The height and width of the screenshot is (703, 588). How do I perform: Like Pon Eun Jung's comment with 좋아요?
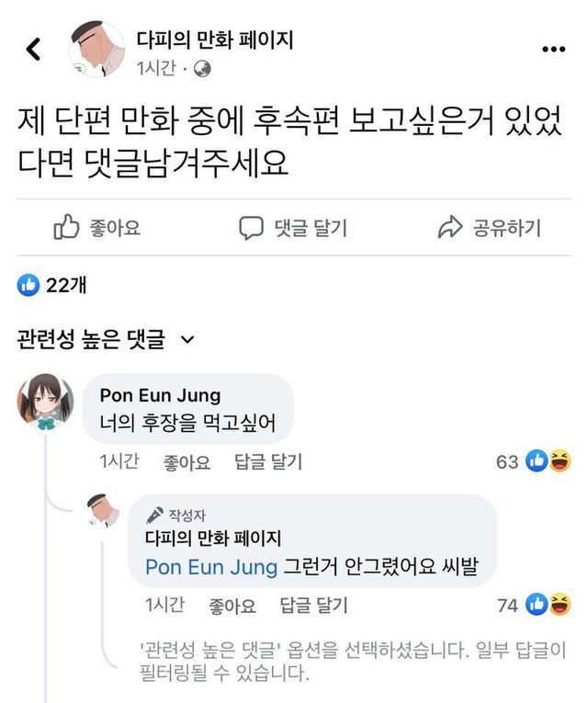tap(187, 462)
